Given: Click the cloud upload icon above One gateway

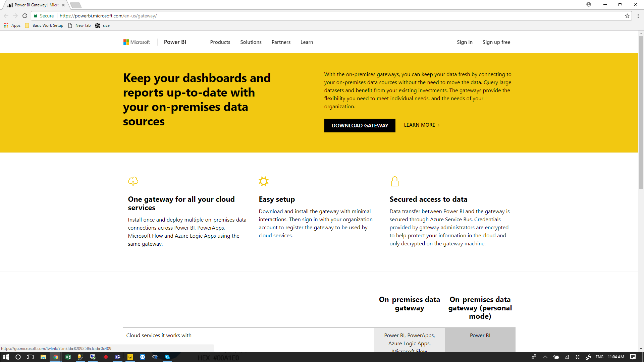Looking at the screenshot, I should tap(133, 181).
